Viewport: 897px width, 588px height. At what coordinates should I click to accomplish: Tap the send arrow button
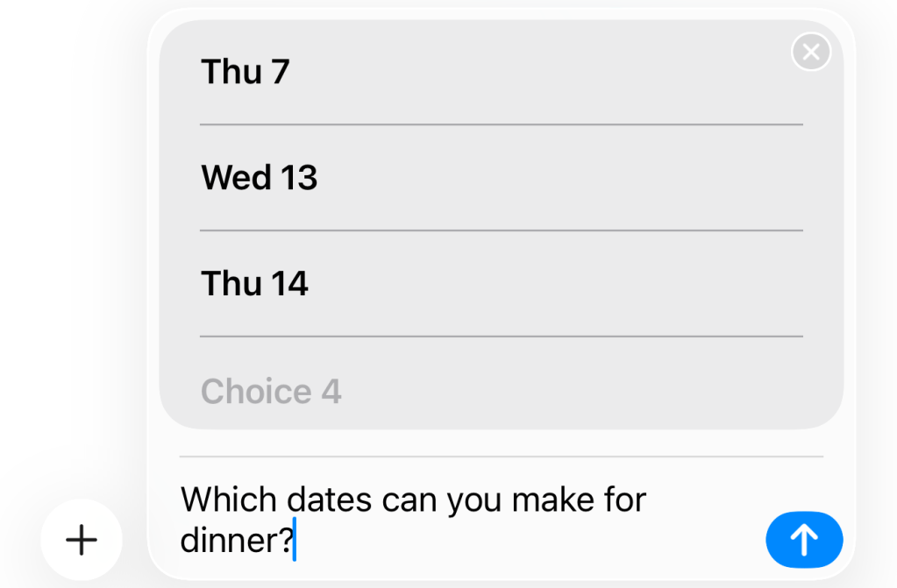pyautogui.click(x=803, y=540)
